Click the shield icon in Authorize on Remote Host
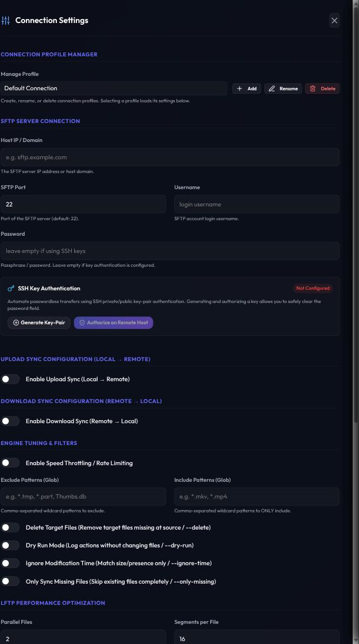The image size is (359, 644). point(82,323)
